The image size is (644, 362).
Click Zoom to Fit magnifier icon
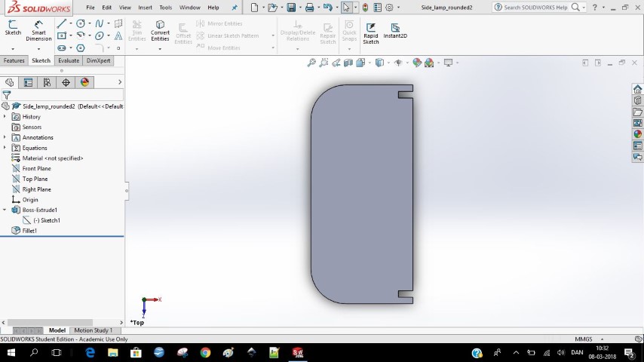pos(311,63)
